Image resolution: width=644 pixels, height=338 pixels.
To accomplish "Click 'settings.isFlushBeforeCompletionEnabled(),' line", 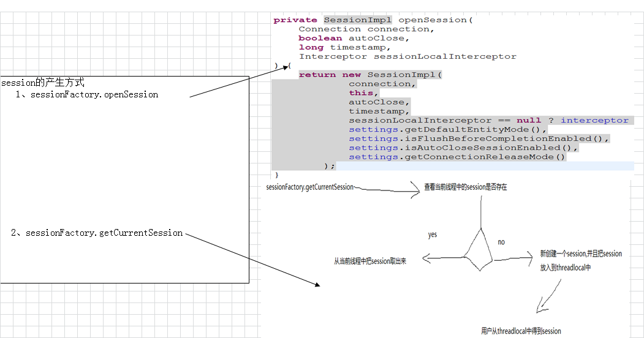I will pyautogui.click(x=479, y=138).
